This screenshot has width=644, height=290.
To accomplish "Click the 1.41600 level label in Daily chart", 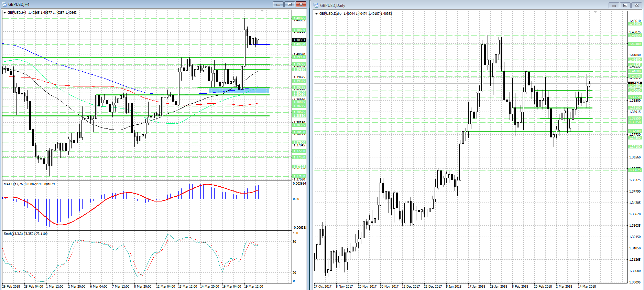I will 635,60.
